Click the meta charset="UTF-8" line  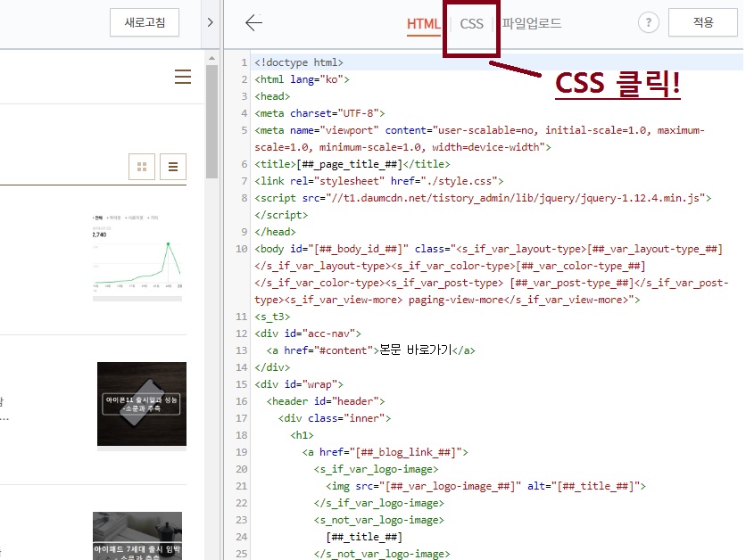click(x=319, y=113)
